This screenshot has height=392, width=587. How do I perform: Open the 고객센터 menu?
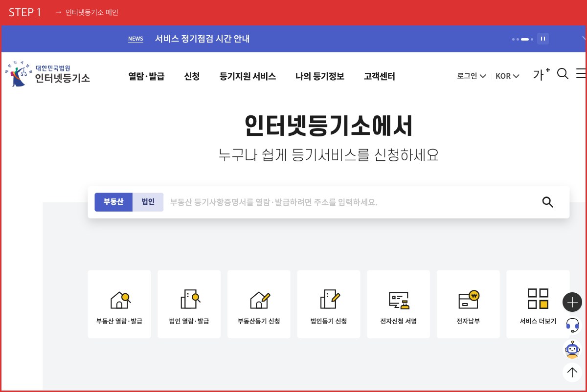tap(380, 76)
